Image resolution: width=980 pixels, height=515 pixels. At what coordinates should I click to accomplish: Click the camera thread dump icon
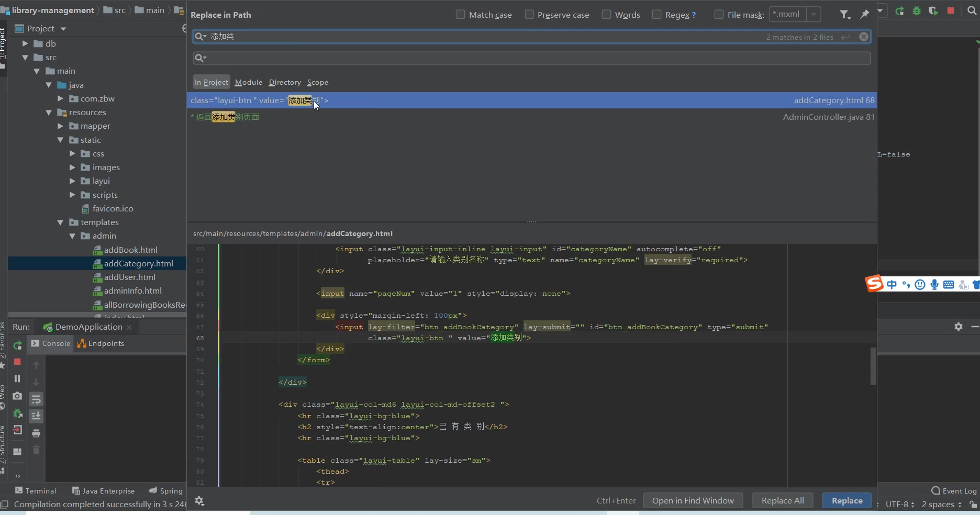point(17,396)
